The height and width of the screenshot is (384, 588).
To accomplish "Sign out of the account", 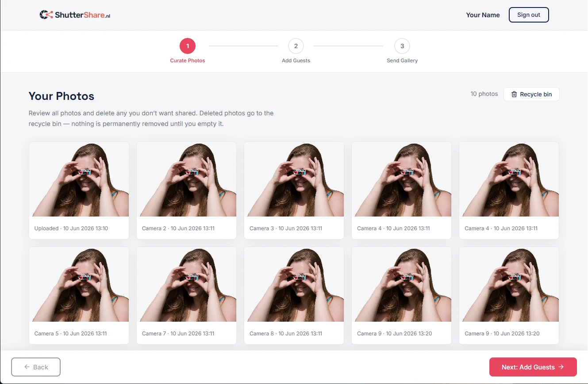I will click(529, 15).
